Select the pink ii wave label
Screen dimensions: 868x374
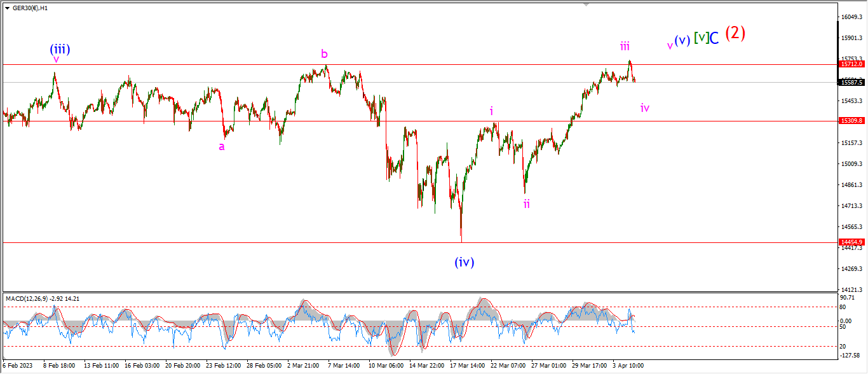[x=527, y=204]
